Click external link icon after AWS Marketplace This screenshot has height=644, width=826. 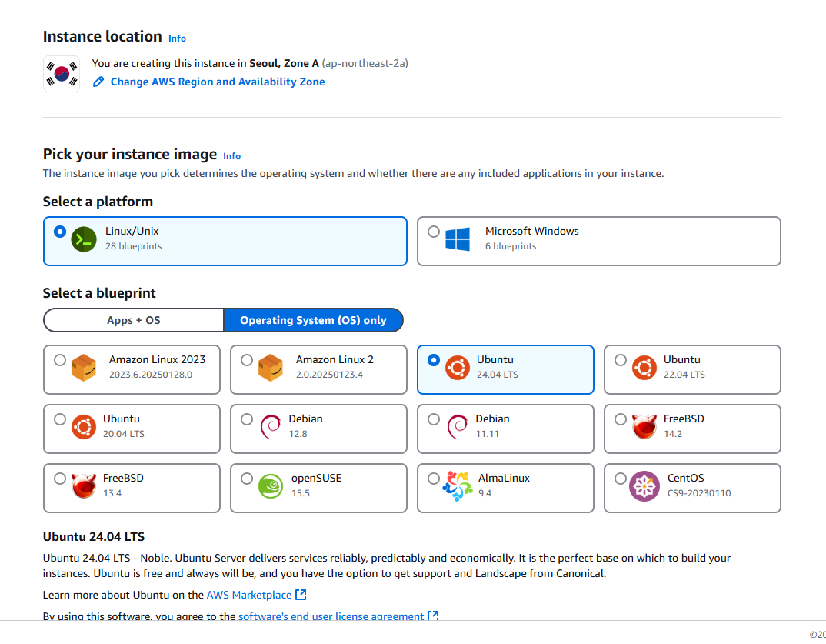pyautogui.click(x=301, y=595)
